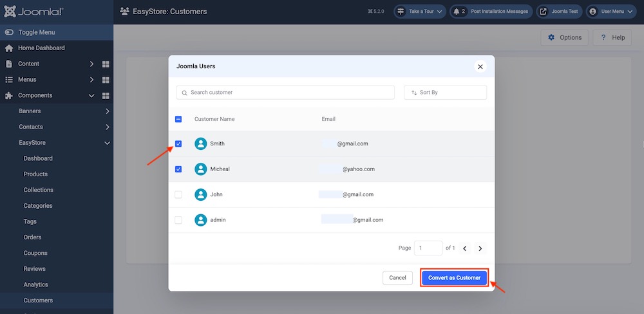The image size is (644, 314).
Task: Toggle the select-all header checkbox
Action: tap(178, 119)
